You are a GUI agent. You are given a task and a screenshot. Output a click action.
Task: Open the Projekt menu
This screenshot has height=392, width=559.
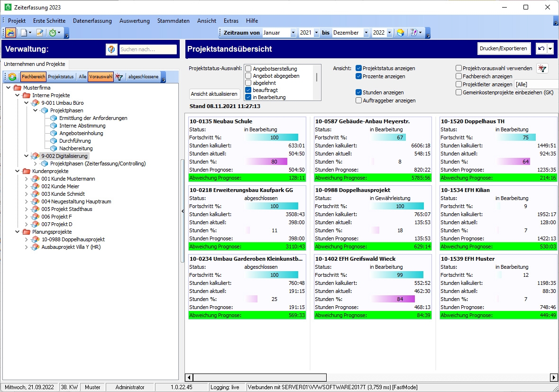point(17,21)
